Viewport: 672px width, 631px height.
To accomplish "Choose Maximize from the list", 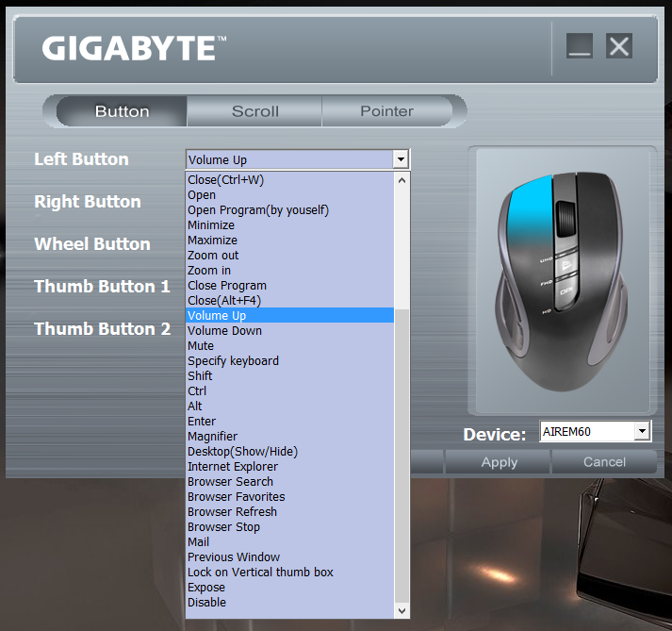I will tap(289, 240).
